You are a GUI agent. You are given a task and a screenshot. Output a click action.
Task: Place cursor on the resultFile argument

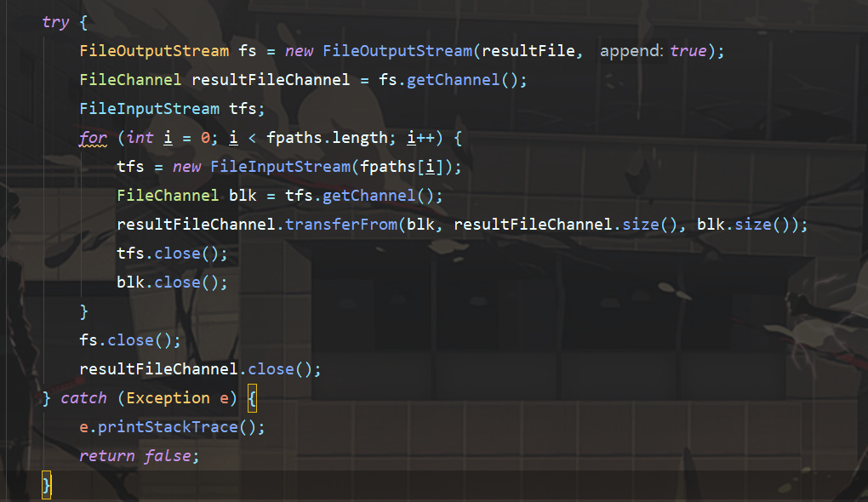tap(532, 51)
